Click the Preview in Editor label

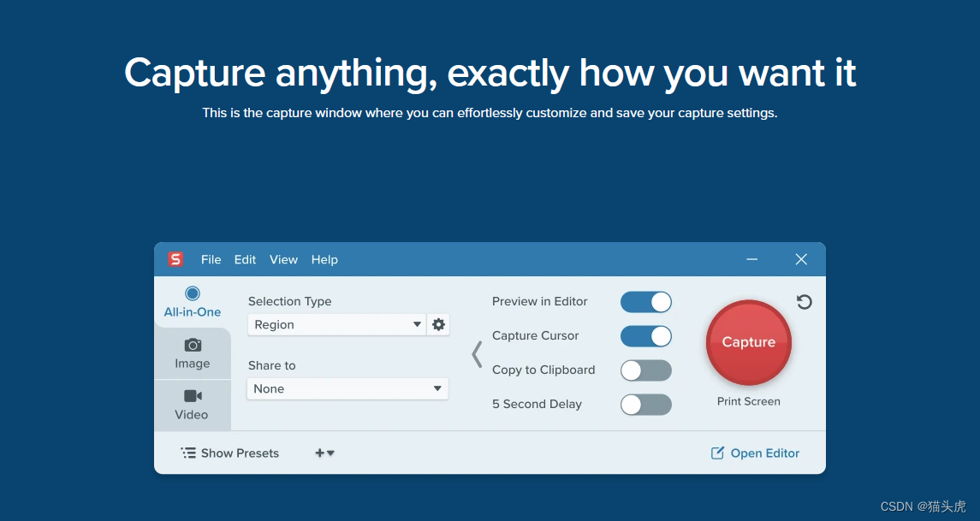(x=540, y=301)
